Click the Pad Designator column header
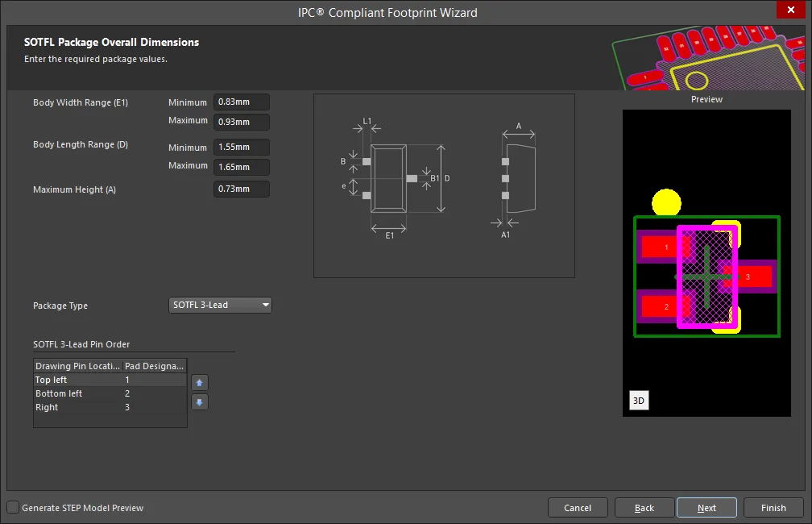Image resolution: width=812 pixels, height=524 pixels. [x=155, y=366]
